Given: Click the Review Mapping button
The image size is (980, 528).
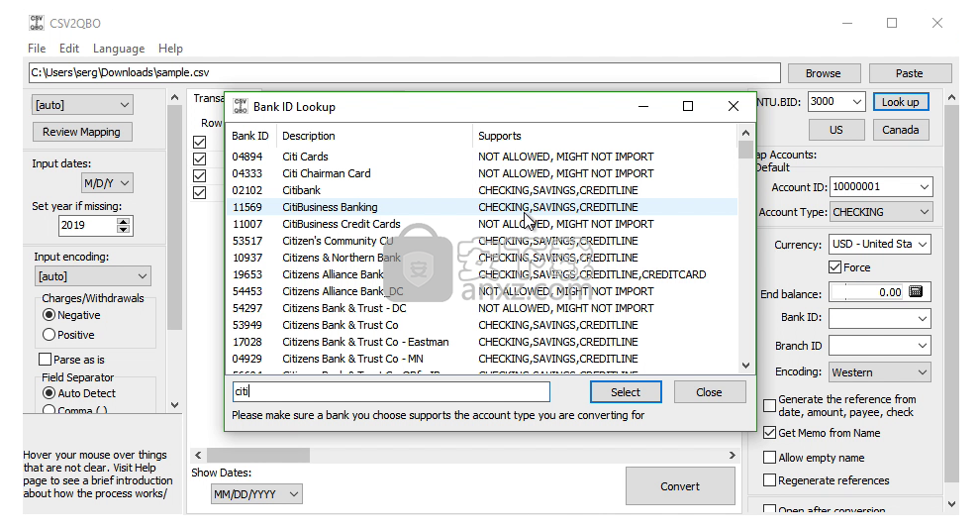Looking at the screenshot, I should 82,132.
